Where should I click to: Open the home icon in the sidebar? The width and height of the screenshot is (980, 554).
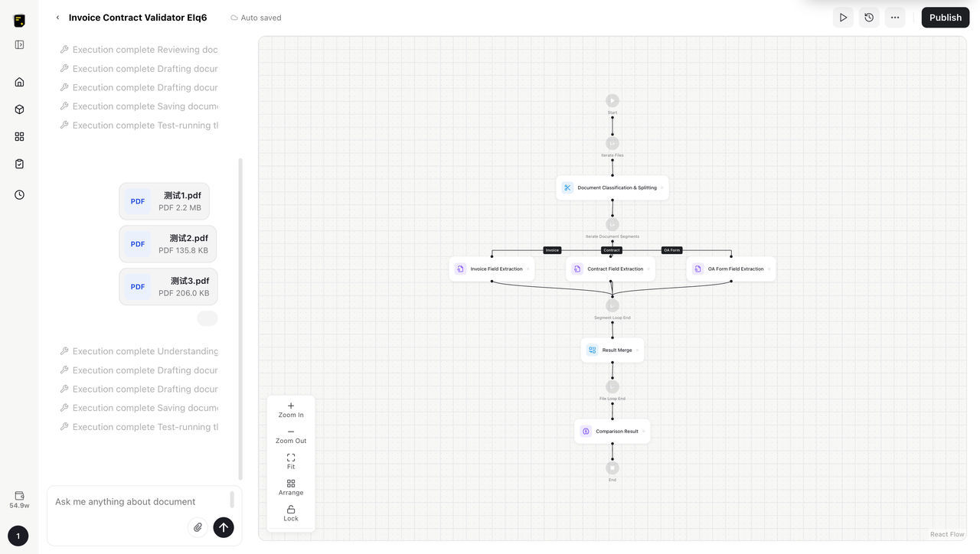point(19,82)
